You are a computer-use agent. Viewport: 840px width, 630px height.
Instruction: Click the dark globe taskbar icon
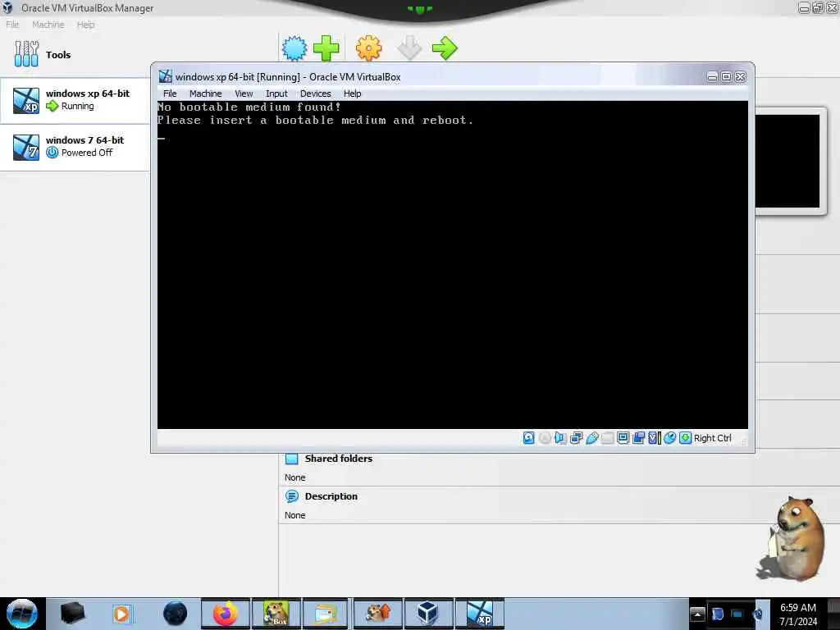pos(176,614)
